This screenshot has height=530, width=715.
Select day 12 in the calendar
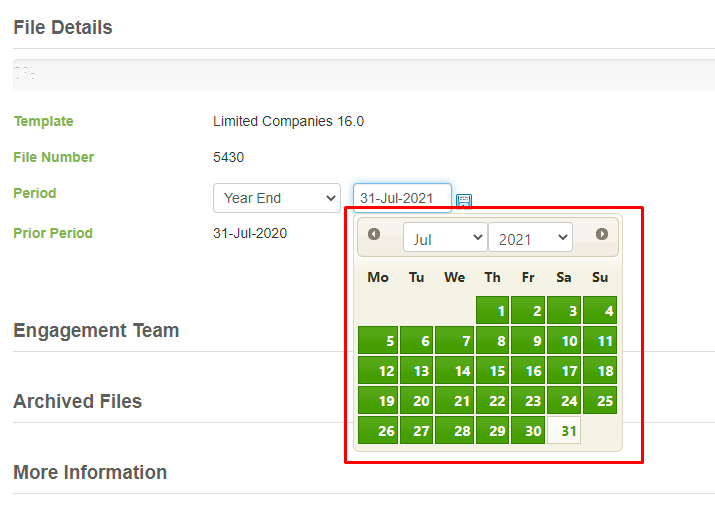coord(378,370)
